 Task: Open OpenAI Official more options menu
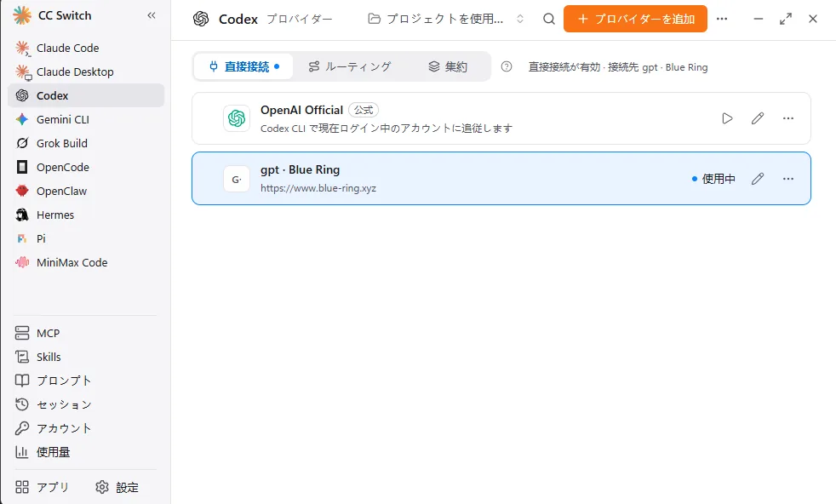pos(788,118)
